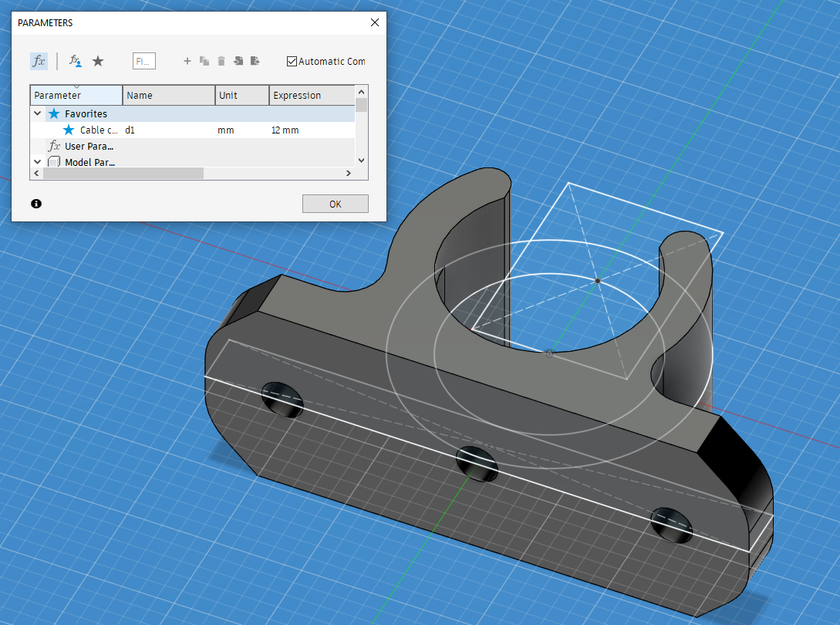Click the add new user parameter plus icon
Image resolution: width=840 pixels, height=625 pixels.
pos(187,61)
